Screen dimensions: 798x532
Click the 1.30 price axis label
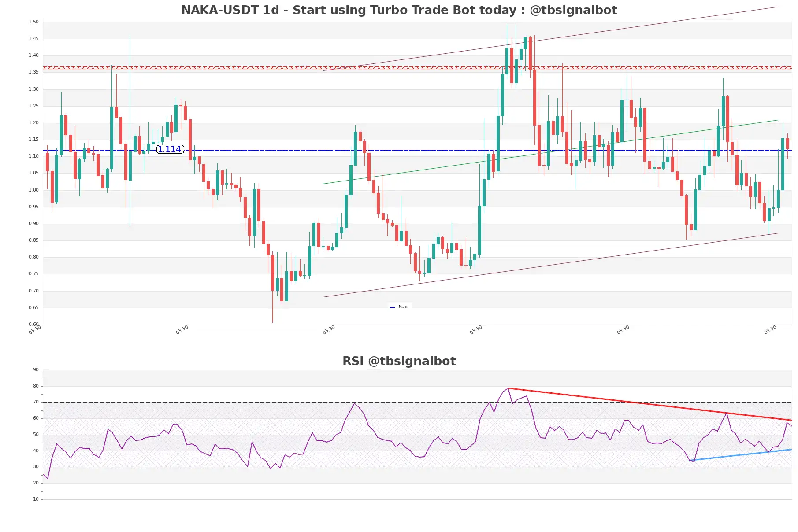(x=33, y=89)
